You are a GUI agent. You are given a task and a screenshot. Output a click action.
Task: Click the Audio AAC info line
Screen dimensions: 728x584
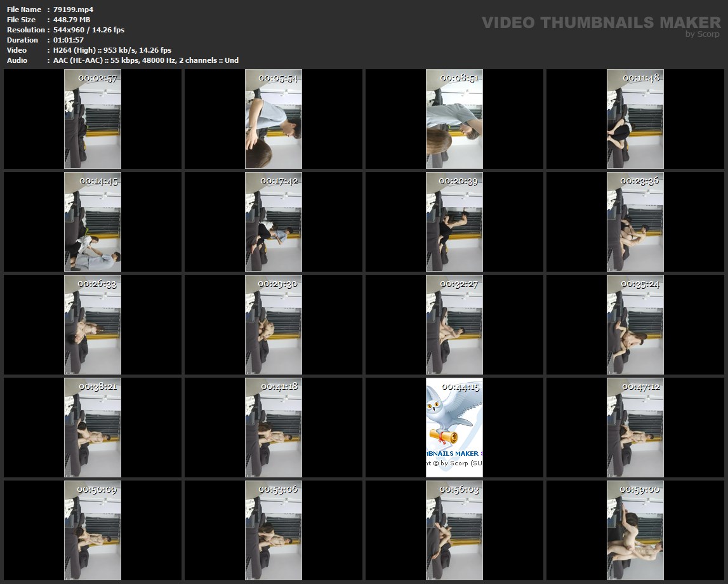point(146,60)
